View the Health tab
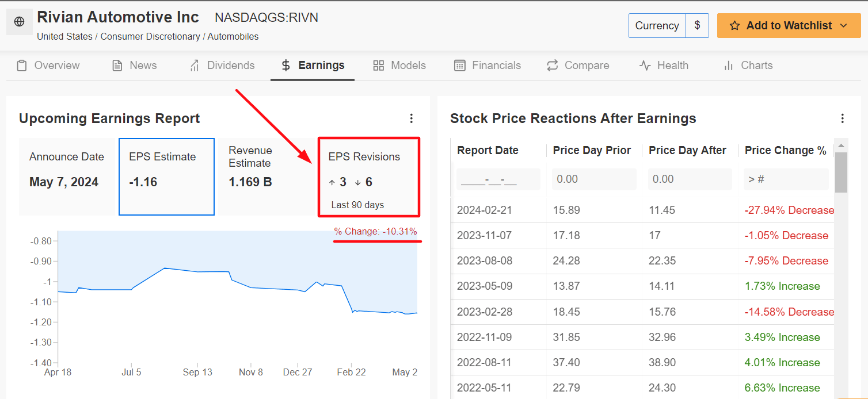 [x=664, y=66]
